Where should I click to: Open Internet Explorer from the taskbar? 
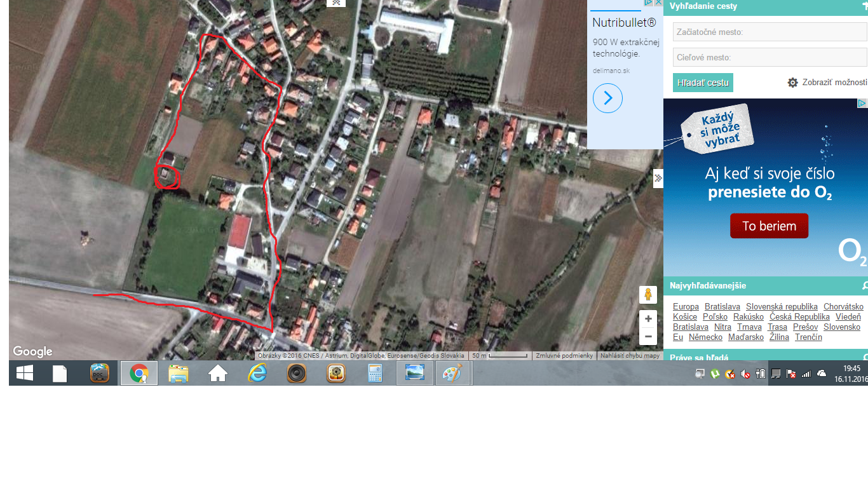(257, 374)
